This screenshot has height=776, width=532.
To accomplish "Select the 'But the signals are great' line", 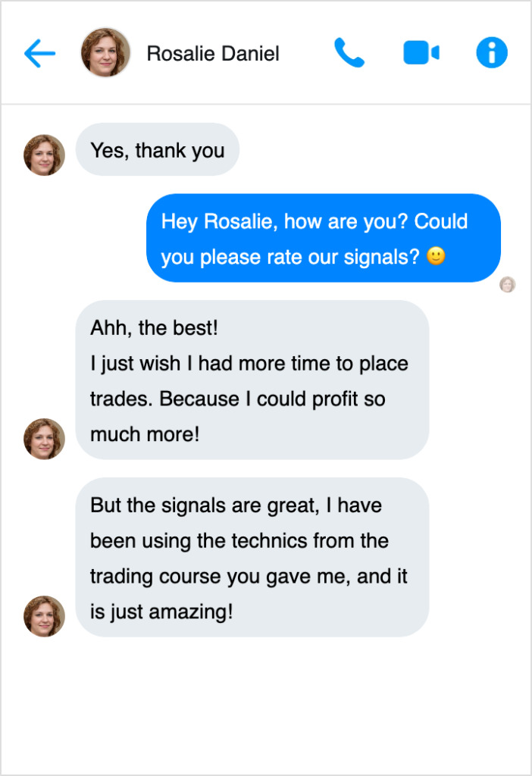I will 236,505.
